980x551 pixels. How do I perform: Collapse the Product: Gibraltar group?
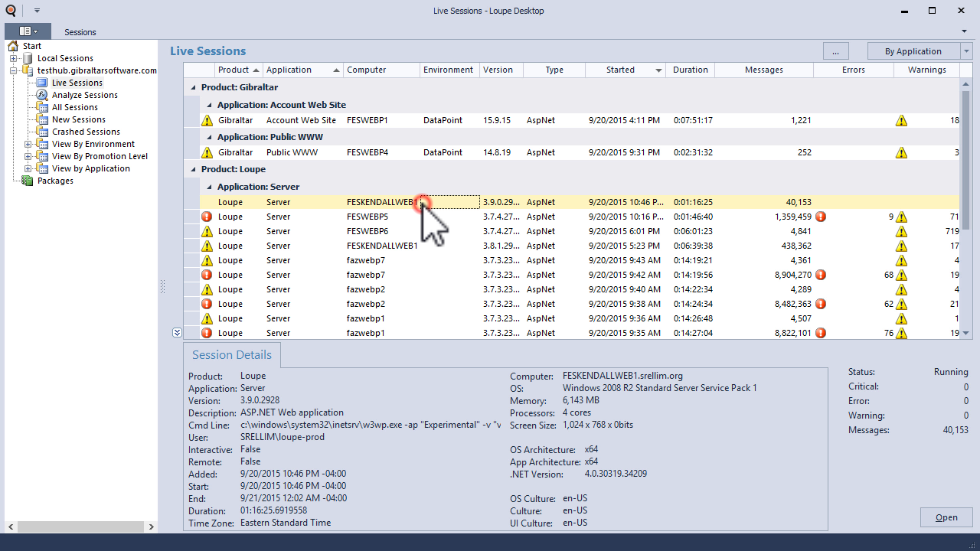[x=192, y=87]
